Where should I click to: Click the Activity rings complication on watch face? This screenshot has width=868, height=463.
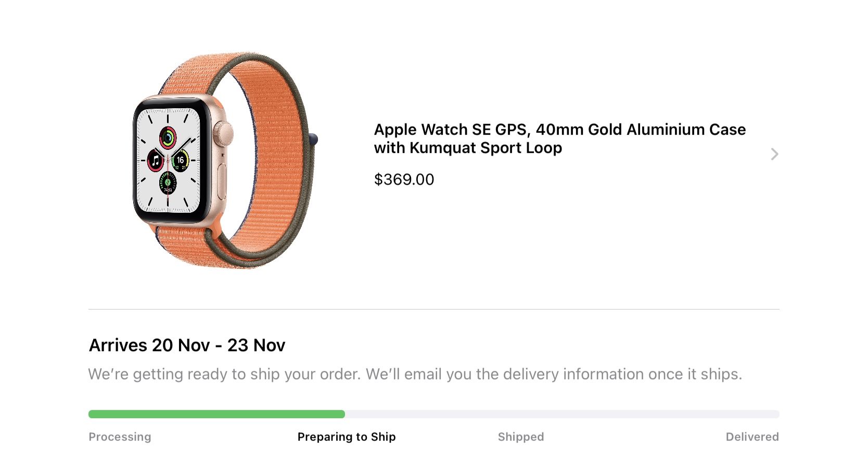click(x=168, y=138)
